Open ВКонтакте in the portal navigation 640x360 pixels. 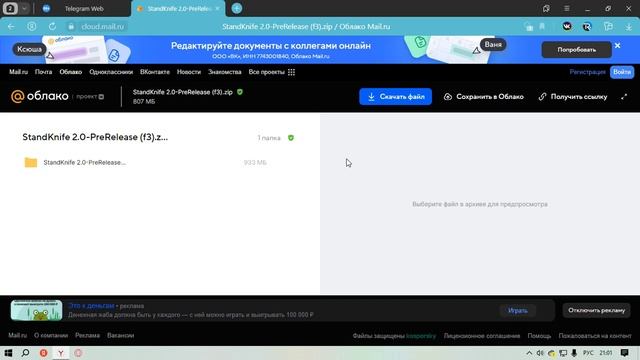click(155, 72)
